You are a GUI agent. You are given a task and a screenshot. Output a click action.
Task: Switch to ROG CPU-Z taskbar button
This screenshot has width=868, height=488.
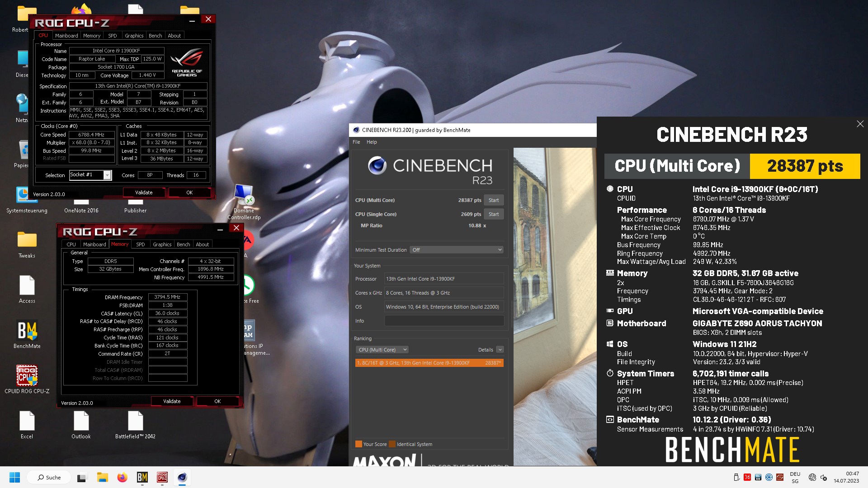click(x=162, y=477)
